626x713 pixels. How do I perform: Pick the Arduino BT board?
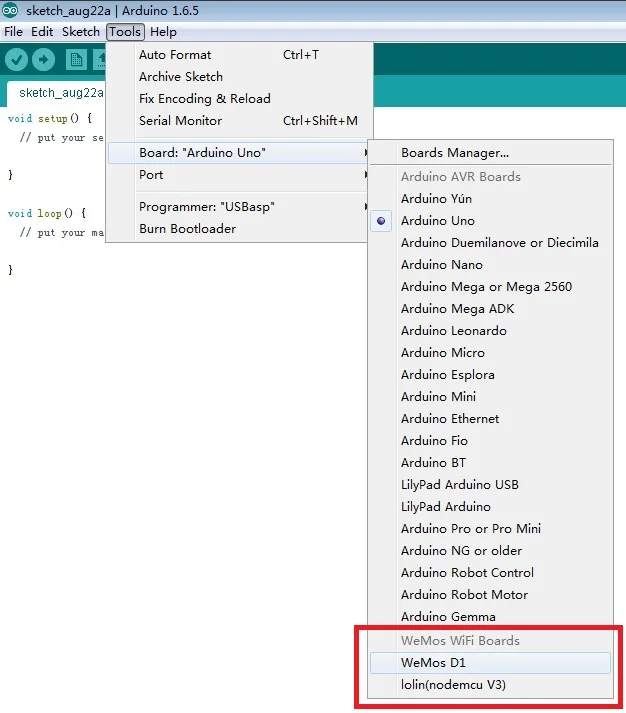pos(490,463)
